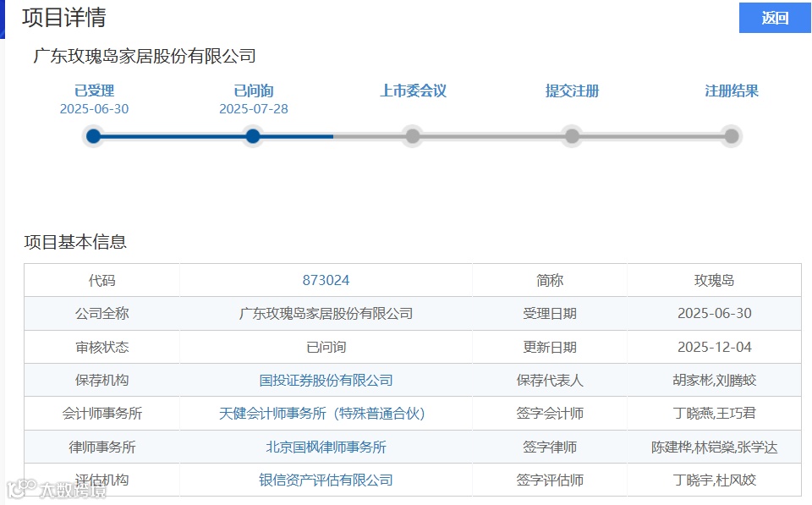Click the 更新日期 label cell
The width and height of the screenshot is (812, 505).
coord(550,347)
